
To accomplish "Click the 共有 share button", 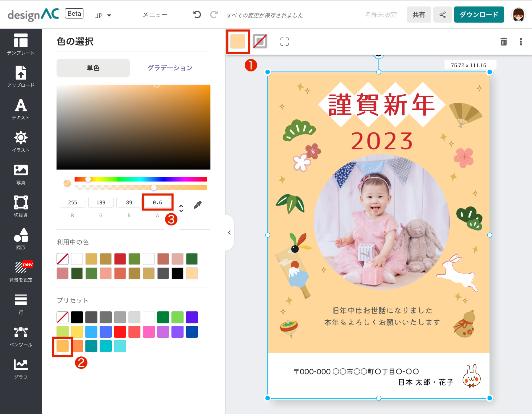I will 419,14.
